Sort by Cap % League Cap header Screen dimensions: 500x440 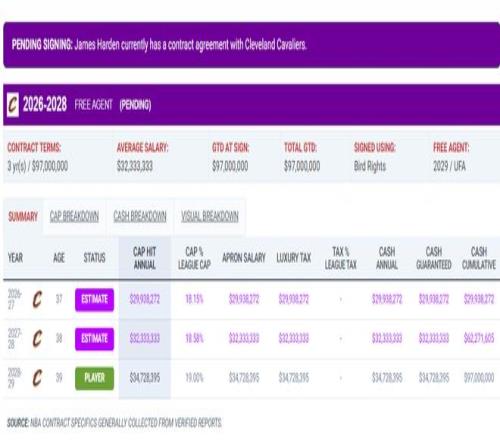pos(194,258)
